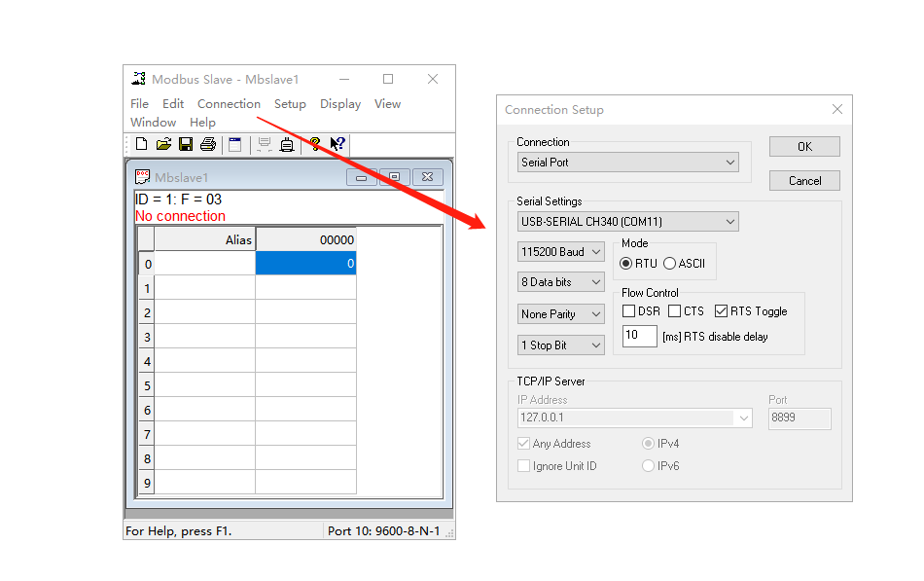
Task: Open the Setup menu
Action: (x=290, y=104)
